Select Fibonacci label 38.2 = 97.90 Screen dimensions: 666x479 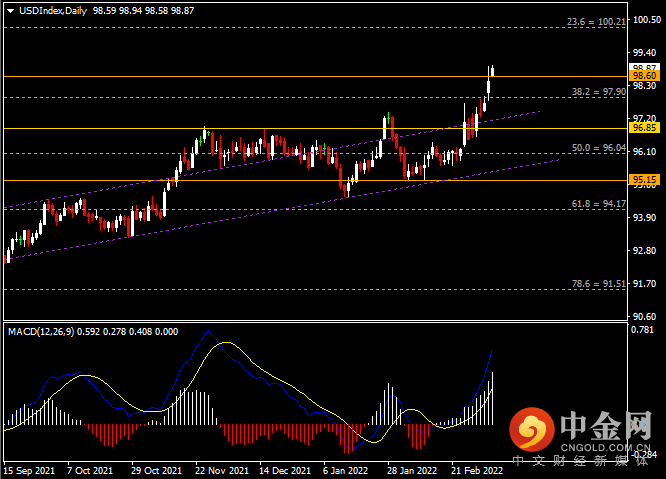click(598, 92)
